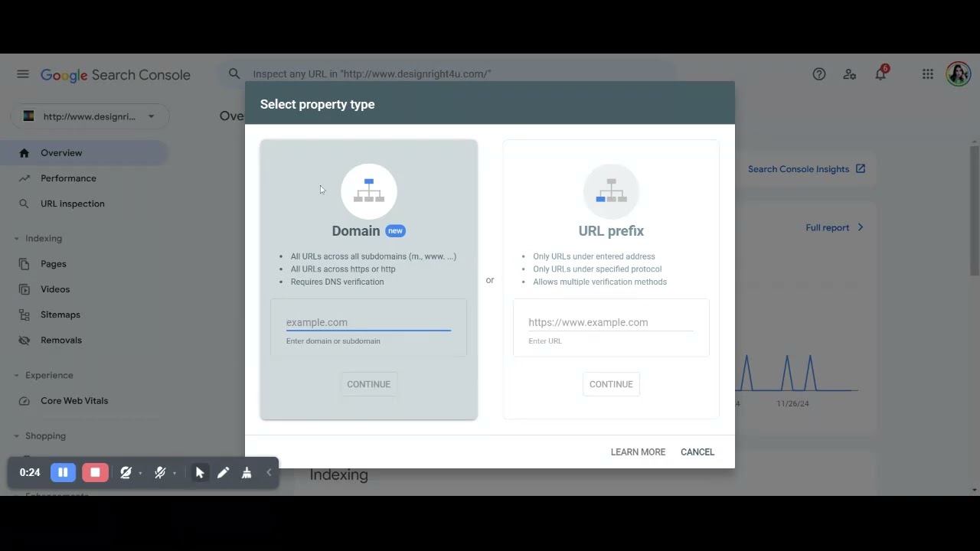The height and width of the screenshot is (551, 980).
Task: Click the "Requires DNS verification" text
Action: click(x=337, y=282)
